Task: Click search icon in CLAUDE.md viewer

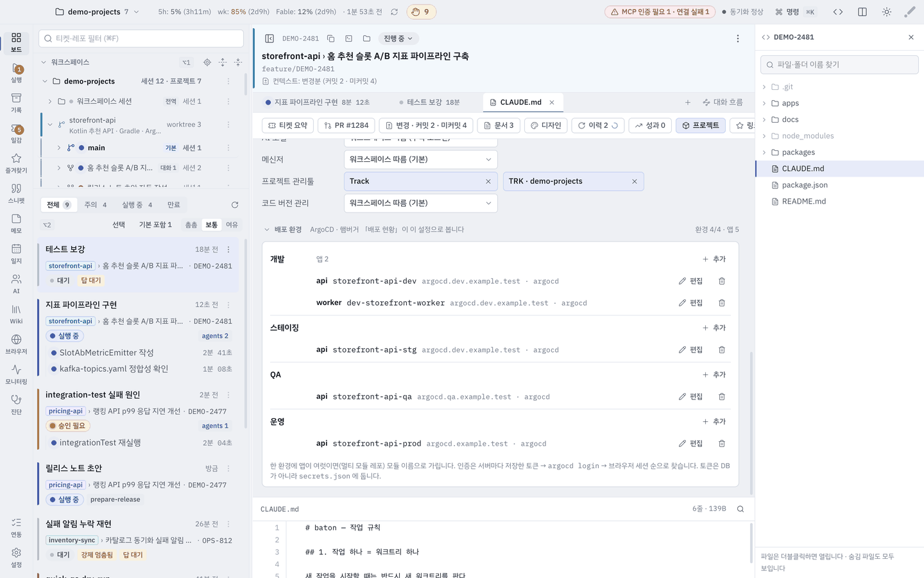Action: coord(740,509)
